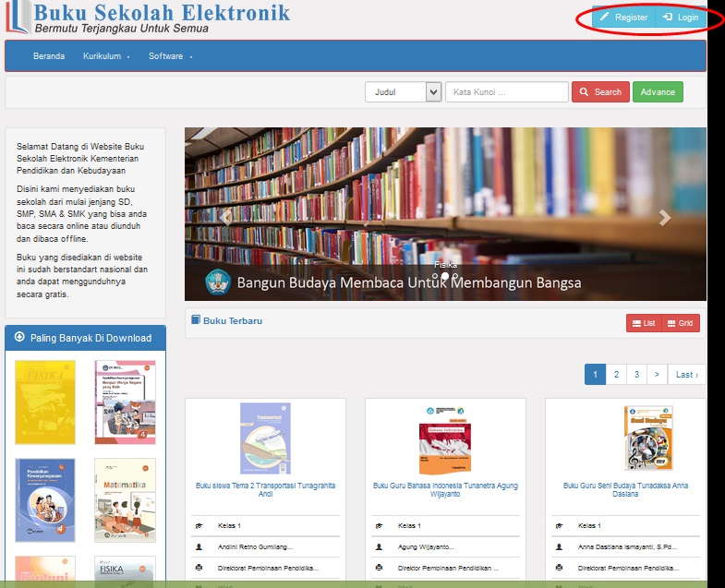Click the download icon beside Paling Banyak Di Download
This screenshot has height=588, width=725.
(19, 337)
